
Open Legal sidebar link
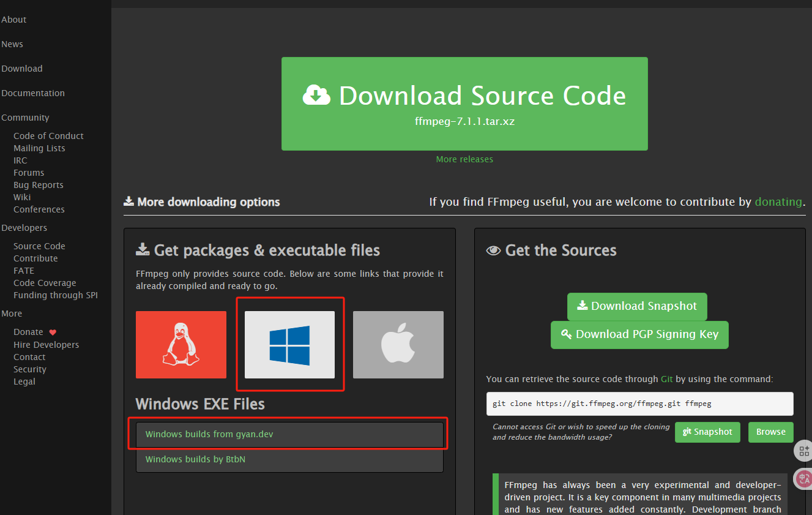[24, 382]
